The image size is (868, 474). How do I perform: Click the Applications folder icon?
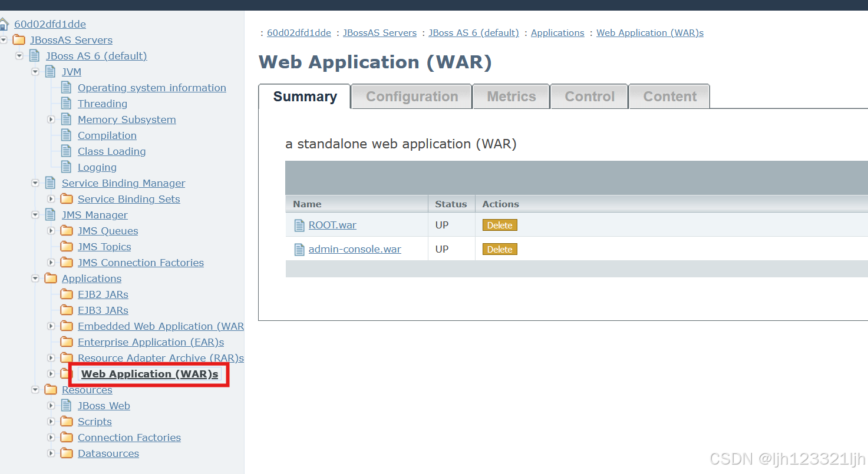click(51, 279)
